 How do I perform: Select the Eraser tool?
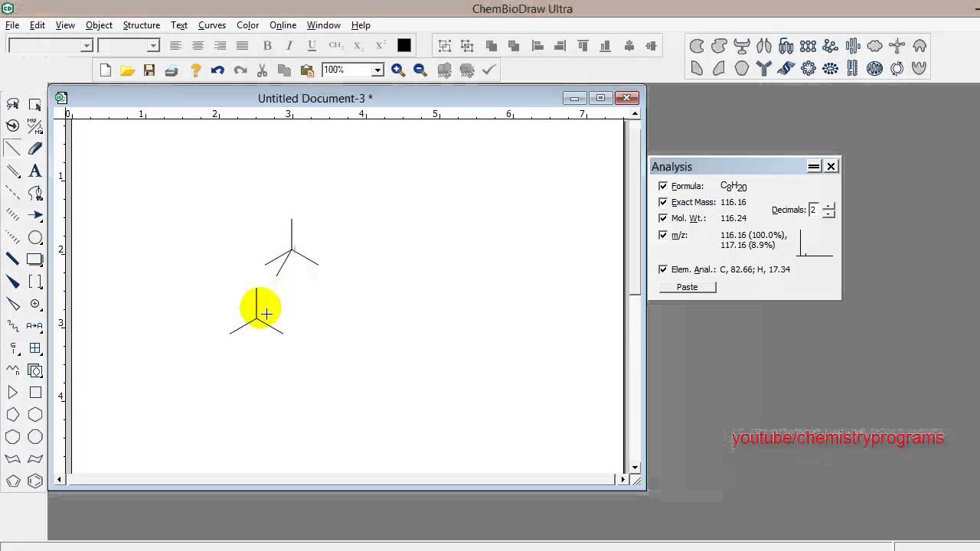(x=35, y=148)
